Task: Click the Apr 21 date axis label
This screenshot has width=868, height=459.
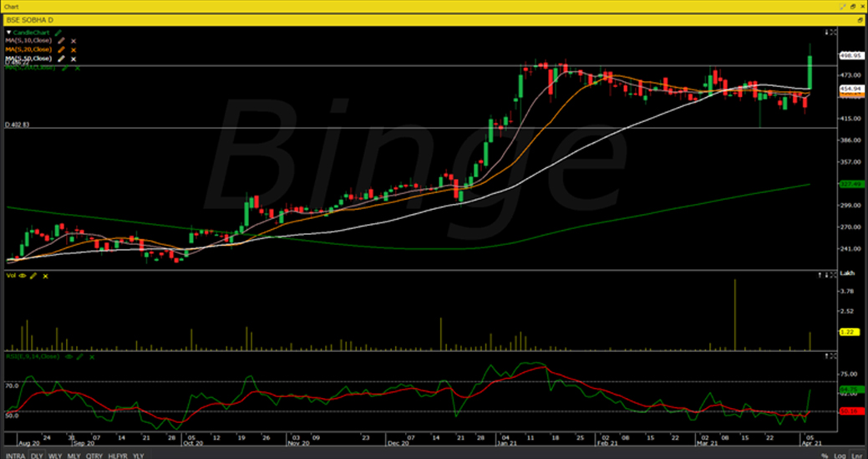Action: click(810, 443)
